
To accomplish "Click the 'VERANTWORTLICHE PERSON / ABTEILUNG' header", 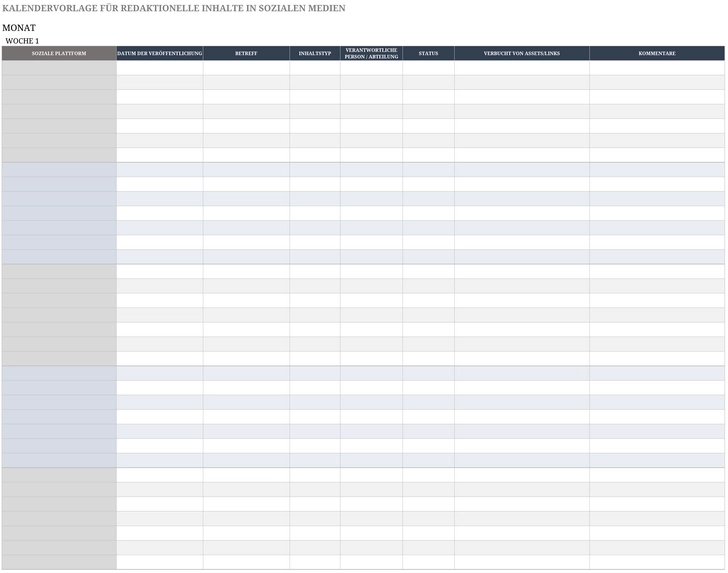I will click(371, 53).
